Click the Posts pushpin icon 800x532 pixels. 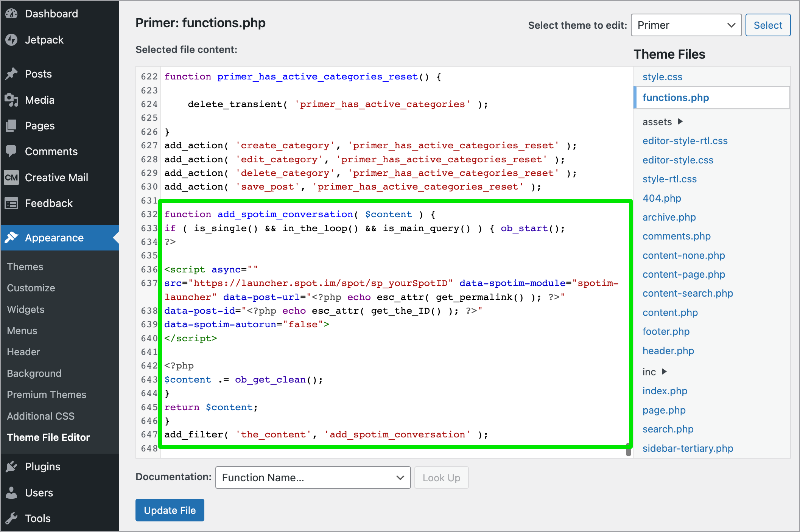pyautogui.click(x=11, y=74)
